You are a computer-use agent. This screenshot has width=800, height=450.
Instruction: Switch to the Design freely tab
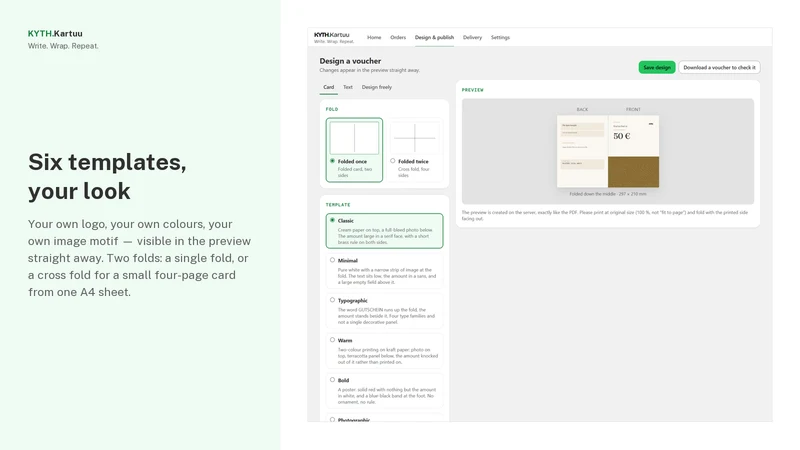[377, 87]
